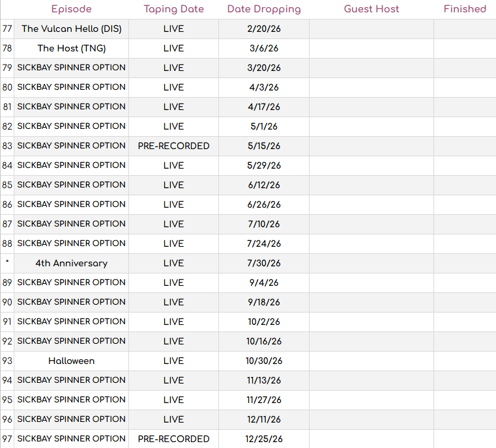This screenshot has width=496, height=448.
Task: Select the 12/25/26 drop date cell
Action: pos(264,439)
